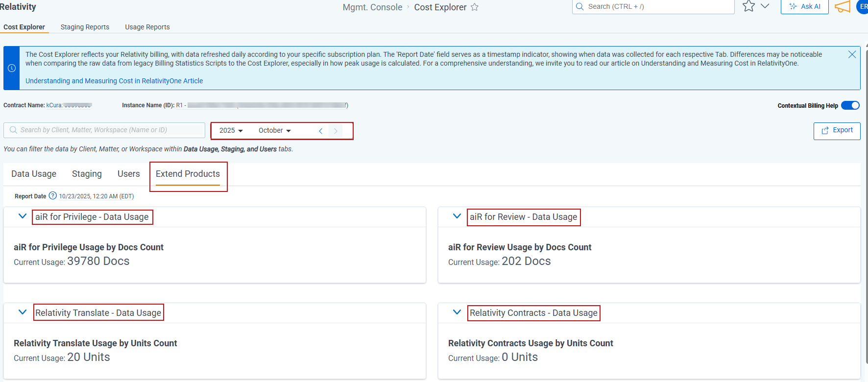The width and height of the screenshot is (868, 382).
Task: Open the announcements megaphone icon
Action: click(843, 6)
